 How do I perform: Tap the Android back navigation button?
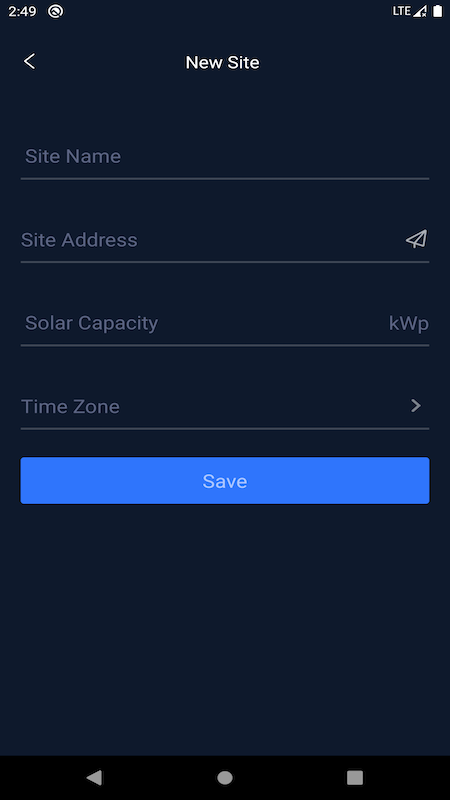tap(94, 778)
